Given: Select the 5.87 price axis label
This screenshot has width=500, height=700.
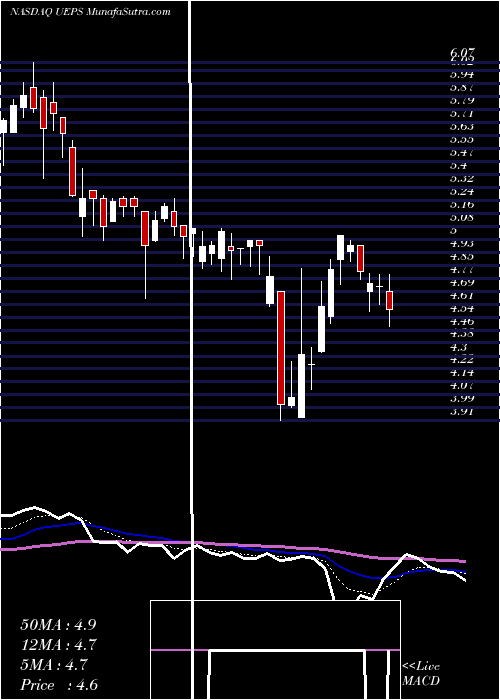Looking at the screenshot, I should coord(462,88).
